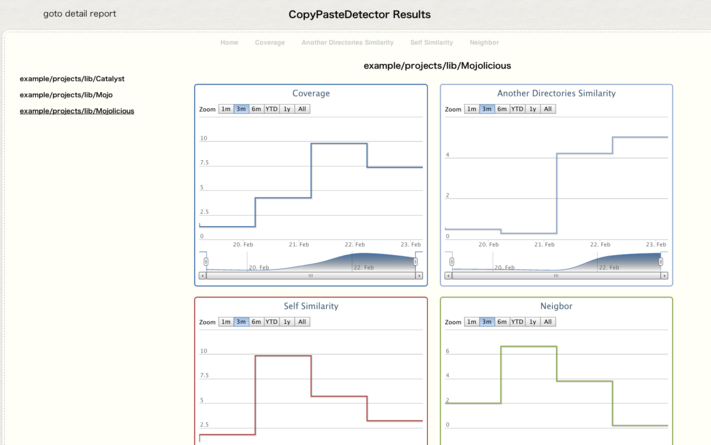Grab Another Directories Similarity left range handle
Screen dimensions: 711x445
tap(452, 262)
